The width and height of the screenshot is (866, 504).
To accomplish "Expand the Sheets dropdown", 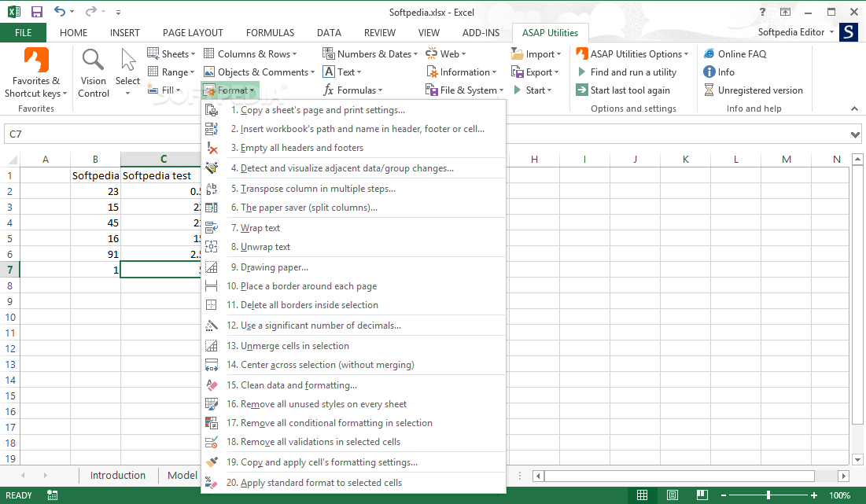I will pos(171,53).
